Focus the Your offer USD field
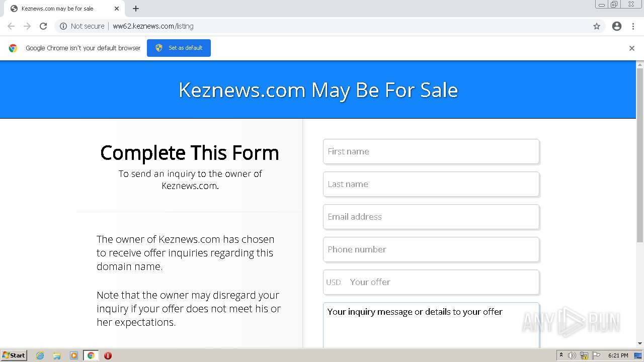This screenshot has width=644, height=362. click(441, 282)
